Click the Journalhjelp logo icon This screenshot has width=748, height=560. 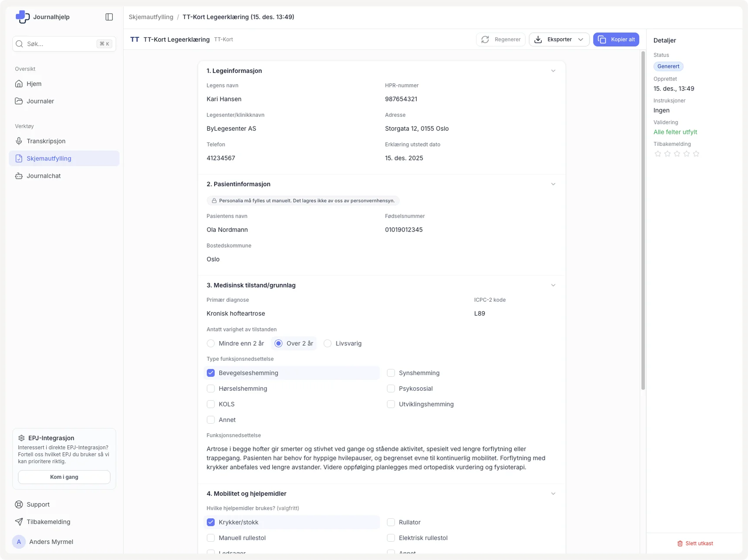click(22, 17)
